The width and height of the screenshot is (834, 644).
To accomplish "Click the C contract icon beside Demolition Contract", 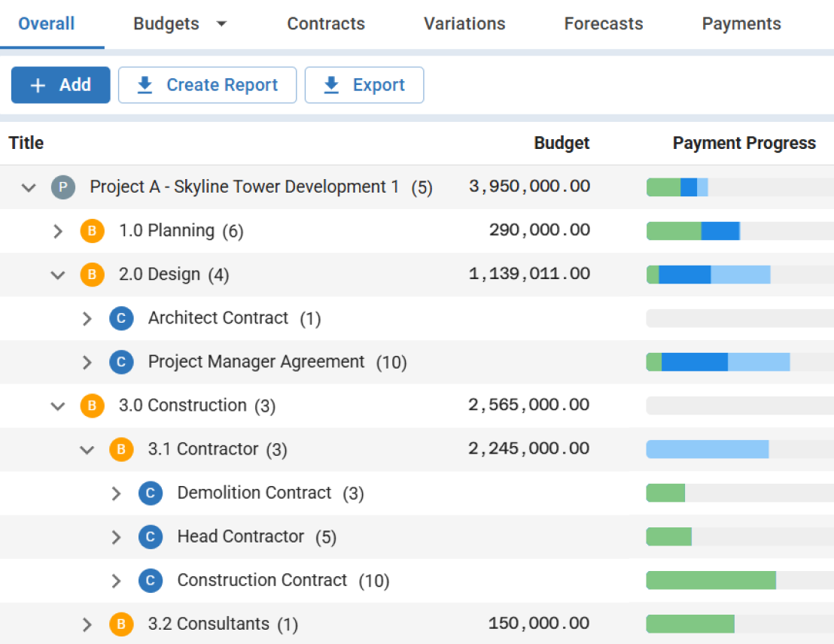I will point(150,493).
